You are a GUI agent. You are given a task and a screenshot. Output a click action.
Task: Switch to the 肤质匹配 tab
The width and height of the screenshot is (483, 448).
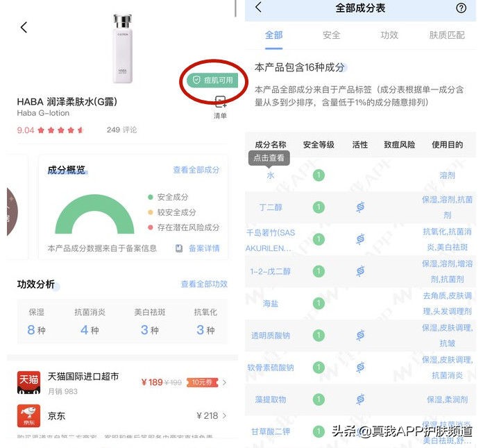click(447, 35)
